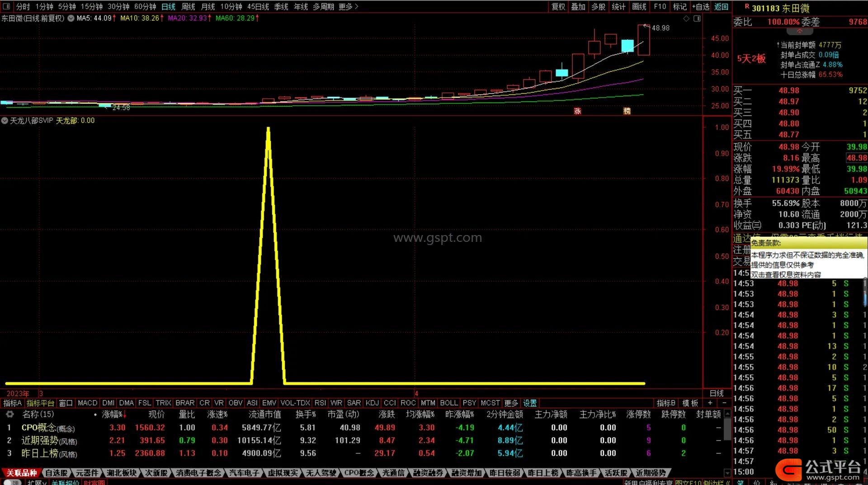Select the 融资融券 bottom tab

click(x=428, y=473)
